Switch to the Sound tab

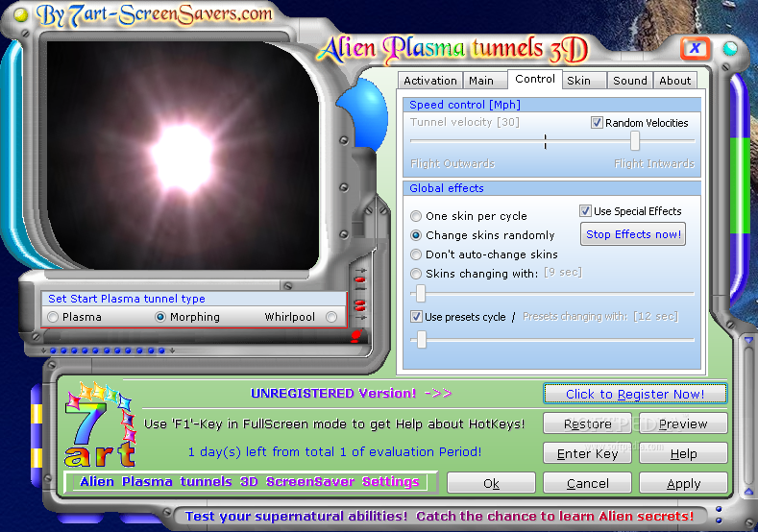[630, 81]
